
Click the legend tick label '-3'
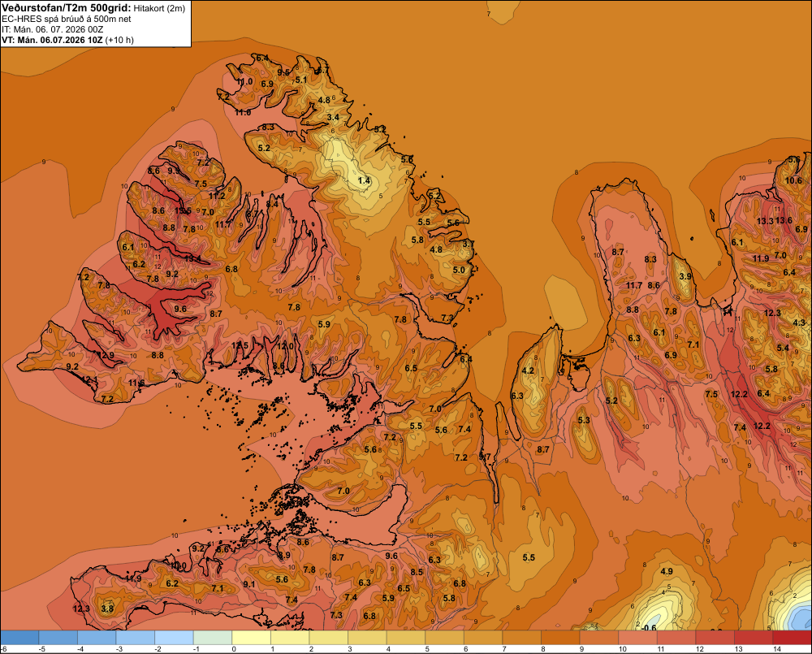[119, 649]
